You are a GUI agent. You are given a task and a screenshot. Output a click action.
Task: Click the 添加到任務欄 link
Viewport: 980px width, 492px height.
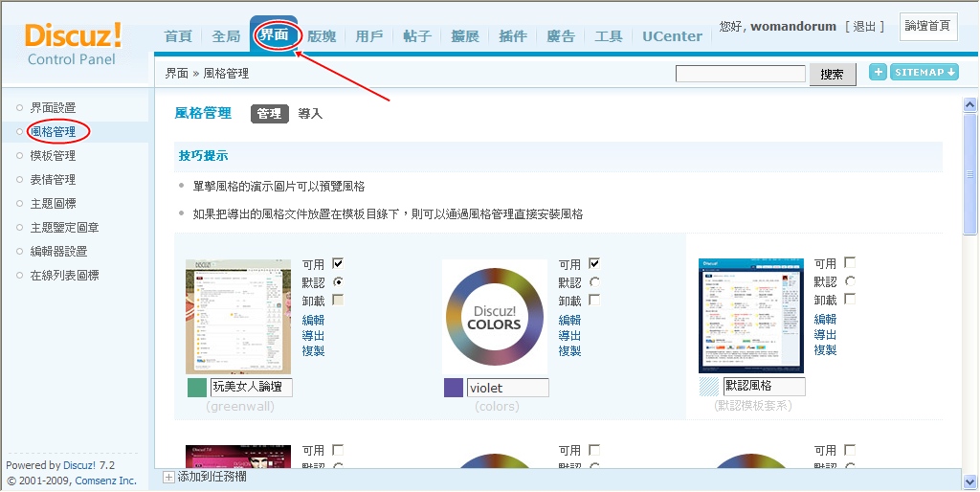click(x=212, y=477)
